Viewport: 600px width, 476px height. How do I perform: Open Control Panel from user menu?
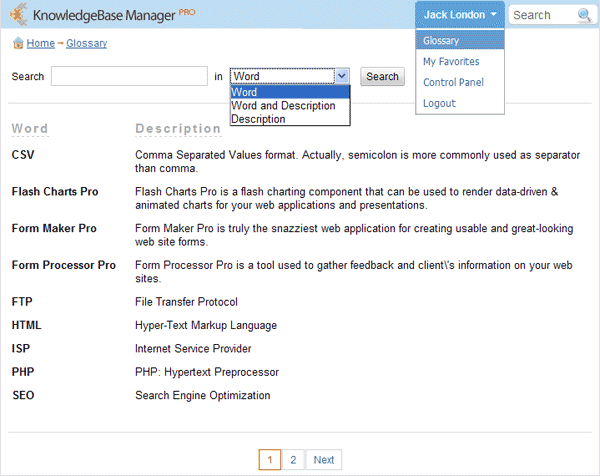click(453, 83)
